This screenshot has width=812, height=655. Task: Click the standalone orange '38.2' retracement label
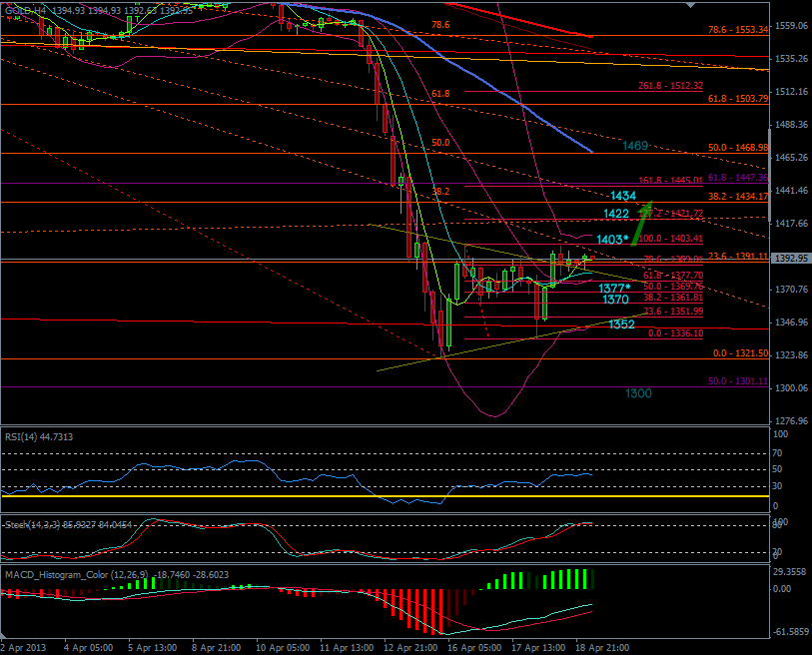click(x=440, y=191)
